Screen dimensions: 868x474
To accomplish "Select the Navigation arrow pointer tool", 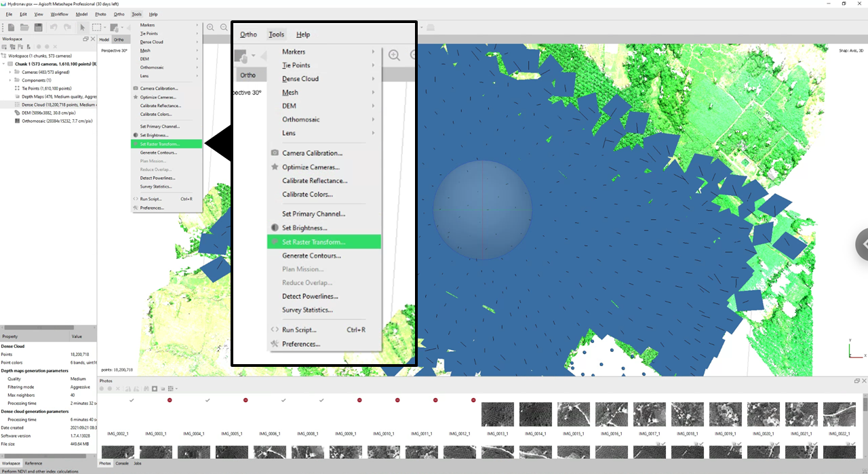I will tap(83, 28).
